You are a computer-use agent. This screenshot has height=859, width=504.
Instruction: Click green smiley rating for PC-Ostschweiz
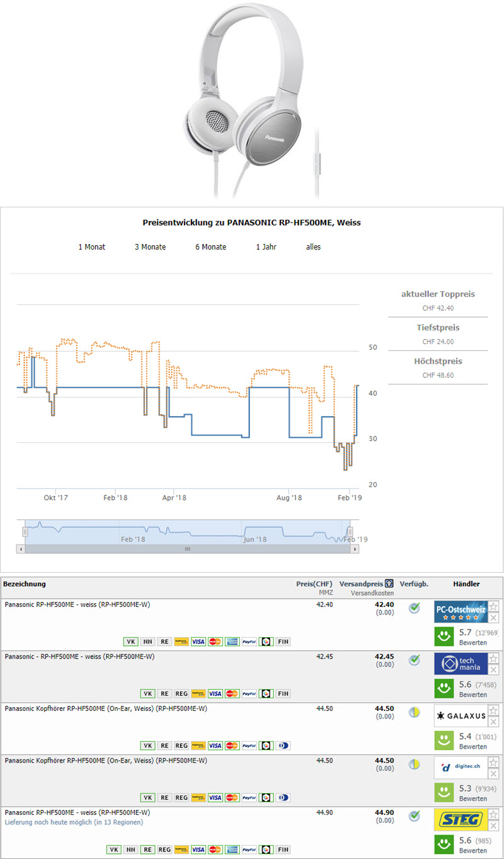pos(445,637)
